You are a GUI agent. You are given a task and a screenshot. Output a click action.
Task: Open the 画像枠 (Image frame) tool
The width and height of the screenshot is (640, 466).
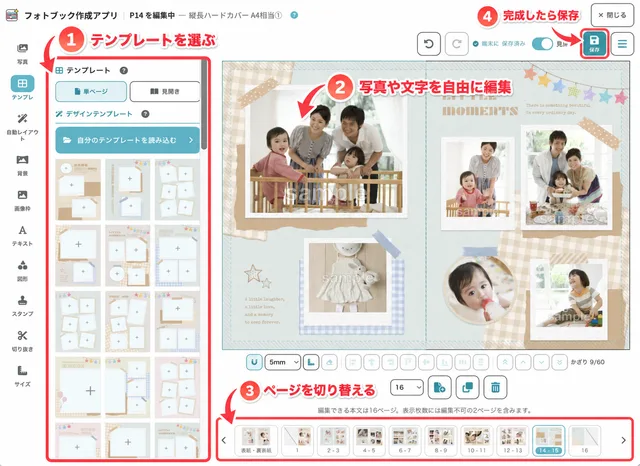[22, 200]
